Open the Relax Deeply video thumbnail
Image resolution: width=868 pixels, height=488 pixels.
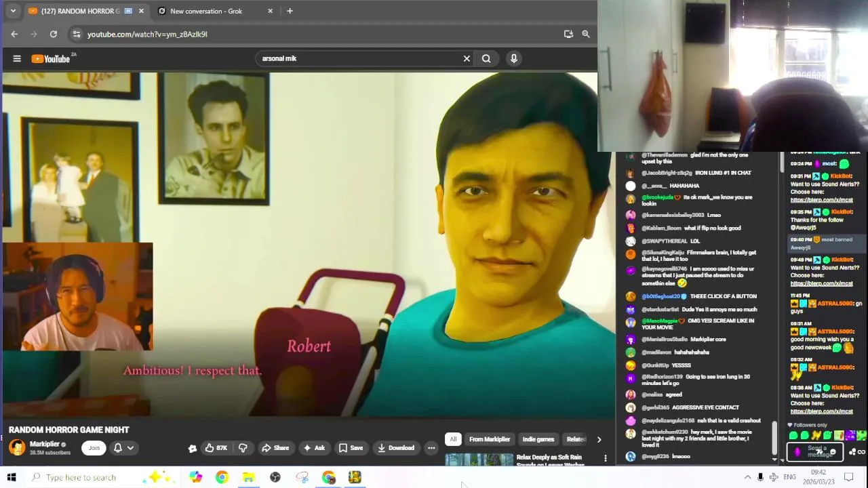pos(479,460)
